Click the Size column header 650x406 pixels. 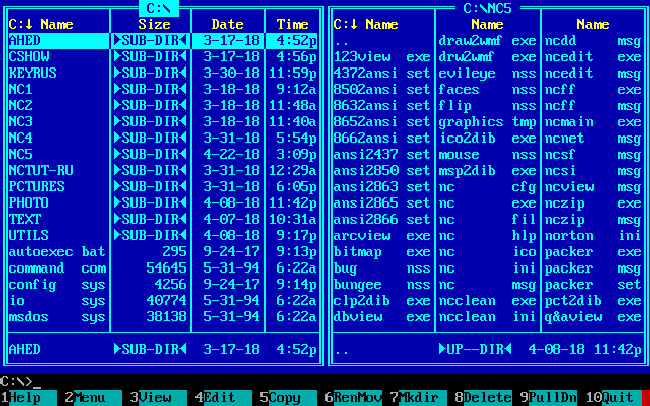(x=154, y=24)
